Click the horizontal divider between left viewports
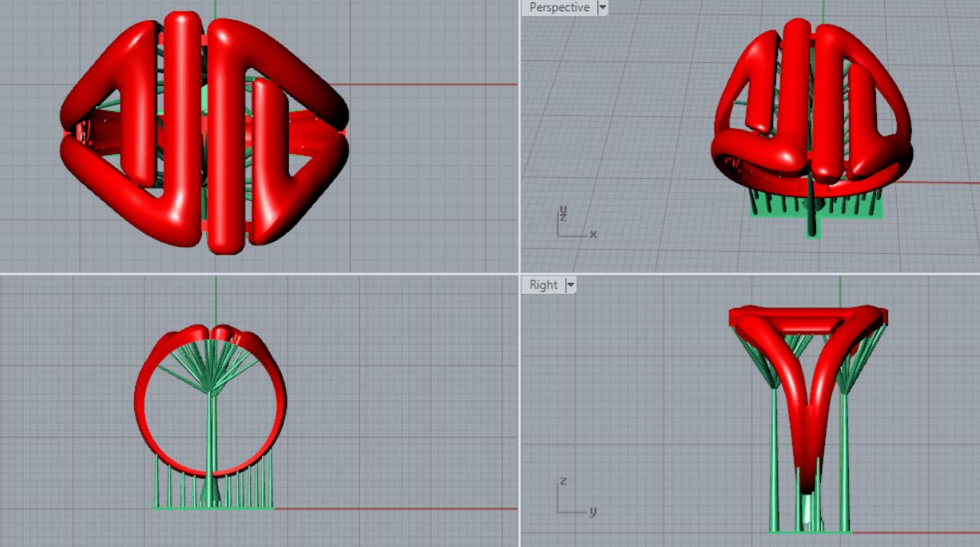This screenshot has height=547, width=980. [260, 274]
